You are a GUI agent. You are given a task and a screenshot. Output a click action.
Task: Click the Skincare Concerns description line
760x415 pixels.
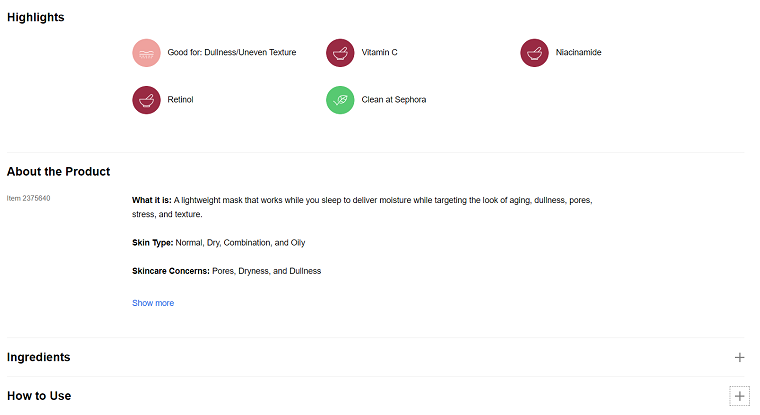coord(226,271)
